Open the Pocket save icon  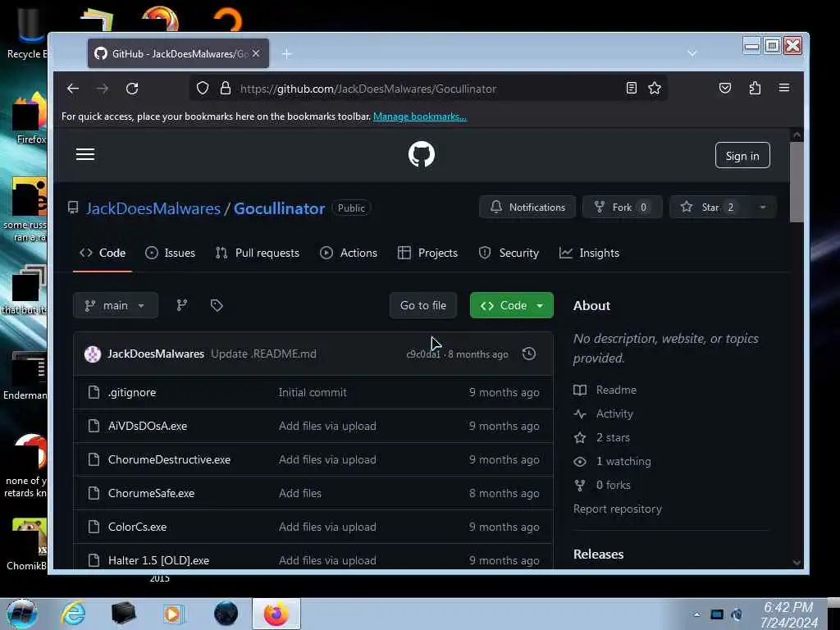click(x=725, y=89)
